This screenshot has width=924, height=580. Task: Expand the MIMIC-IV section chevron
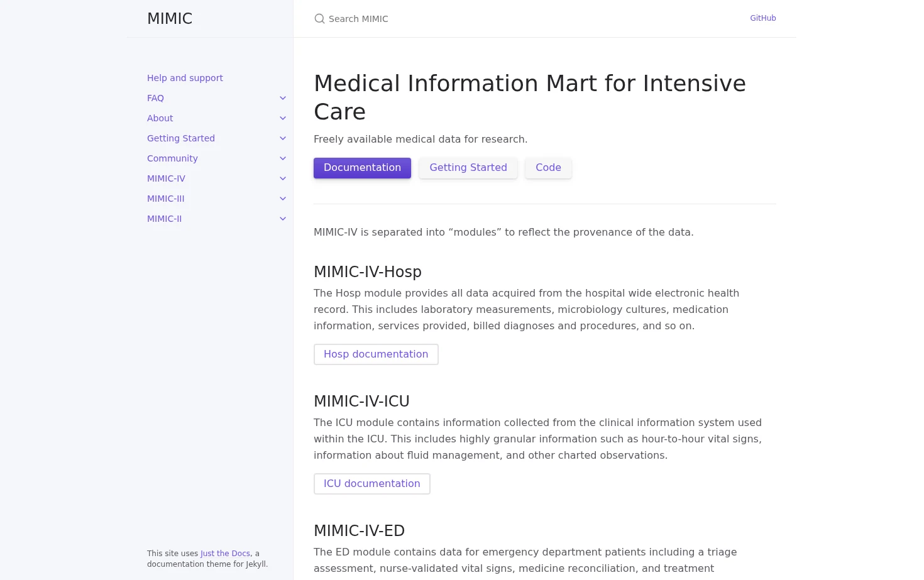[283, 178]
